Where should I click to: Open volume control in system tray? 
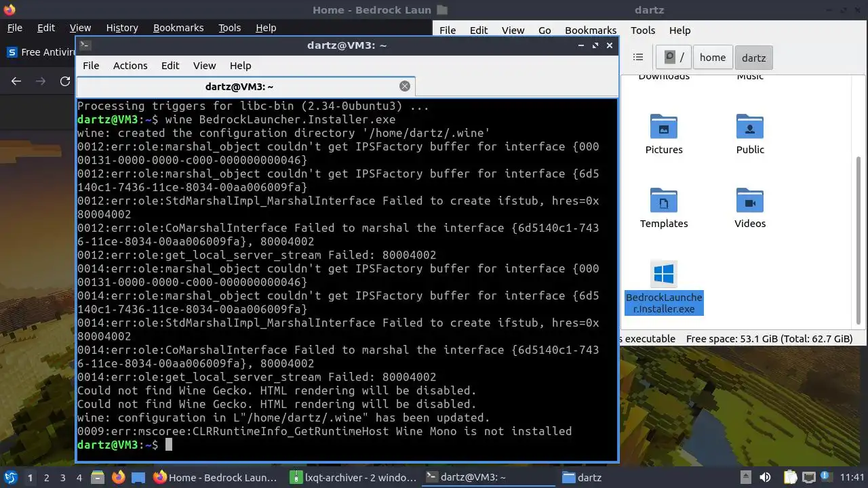click(x=765, y=477)
